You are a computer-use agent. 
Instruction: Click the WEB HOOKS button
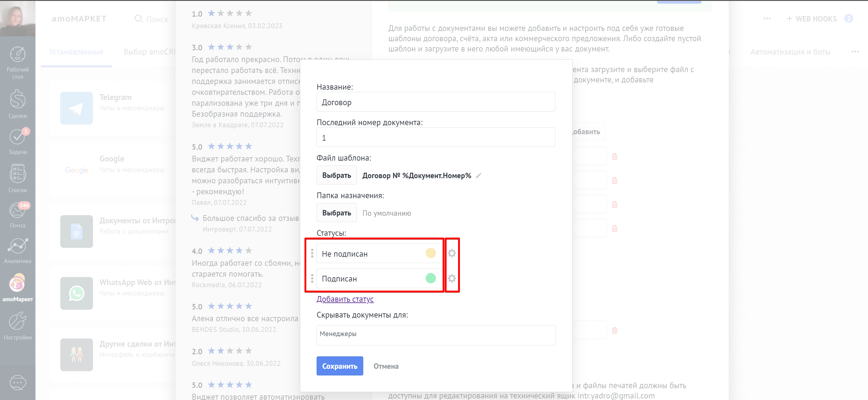pos(820,19)
